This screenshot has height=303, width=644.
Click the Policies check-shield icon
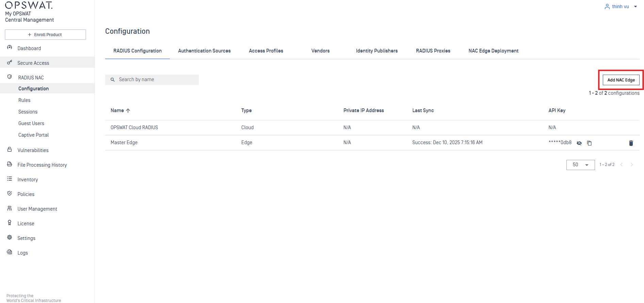pos(10,194)
